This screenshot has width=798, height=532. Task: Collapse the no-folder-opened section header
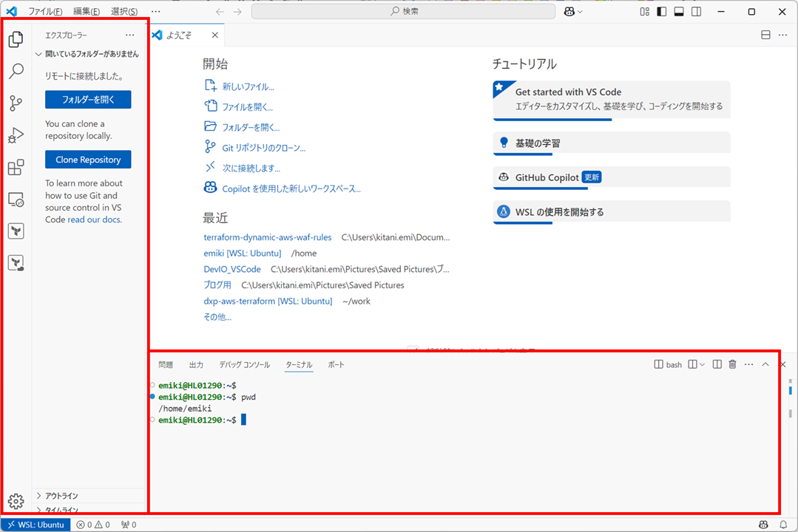(x=89, y=54)
